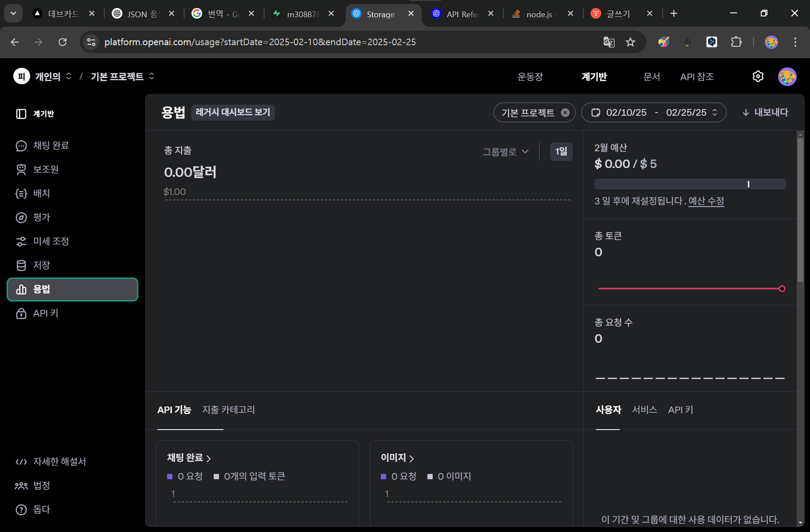Viewport: 810px width, 532px height.
Task: View site information icon in address bar
Action: 91,42
